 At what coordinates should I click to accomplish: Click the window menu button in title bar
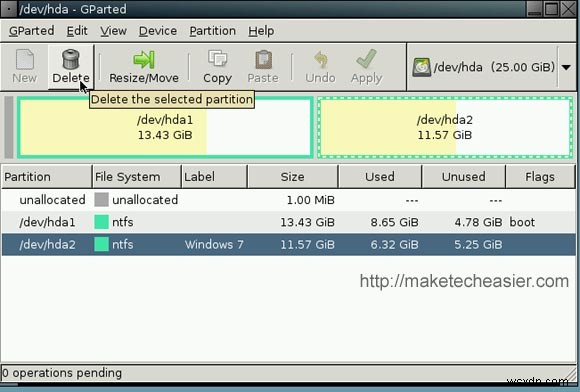[9, 9]
